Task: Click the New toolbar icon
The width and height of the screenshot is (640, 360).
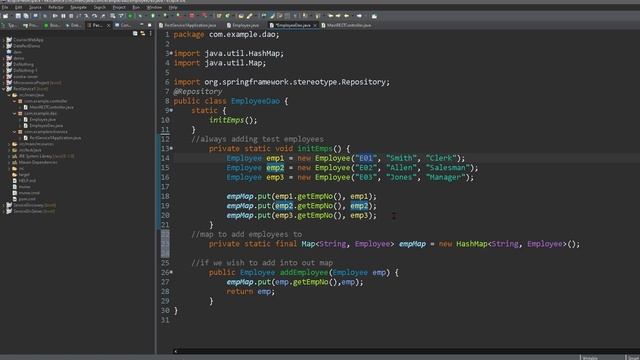Action: 5,16
